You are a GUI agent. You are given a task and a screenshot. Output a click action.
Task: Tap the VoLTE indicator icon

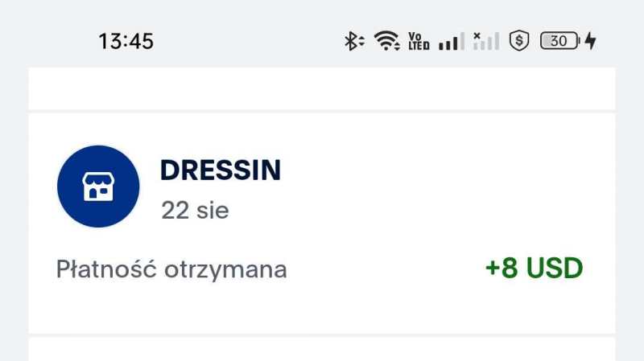coord(419,40)
